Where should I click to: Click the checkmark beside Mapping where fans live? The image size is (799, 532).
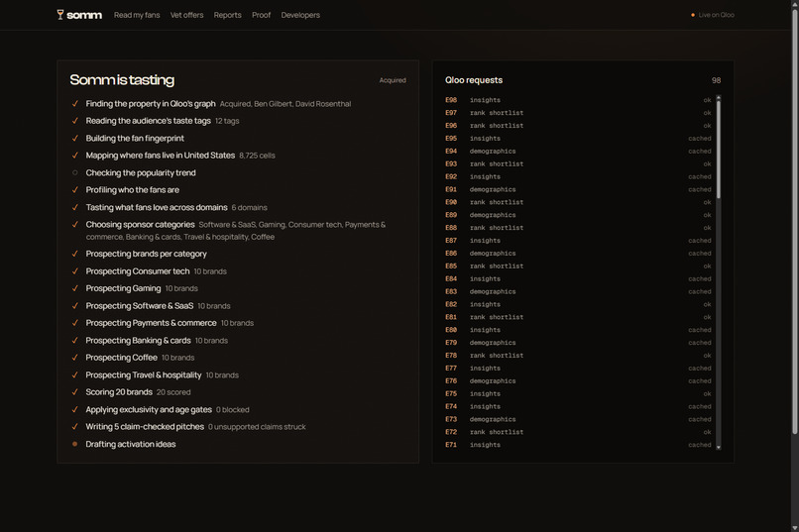[x=75, y=156]
